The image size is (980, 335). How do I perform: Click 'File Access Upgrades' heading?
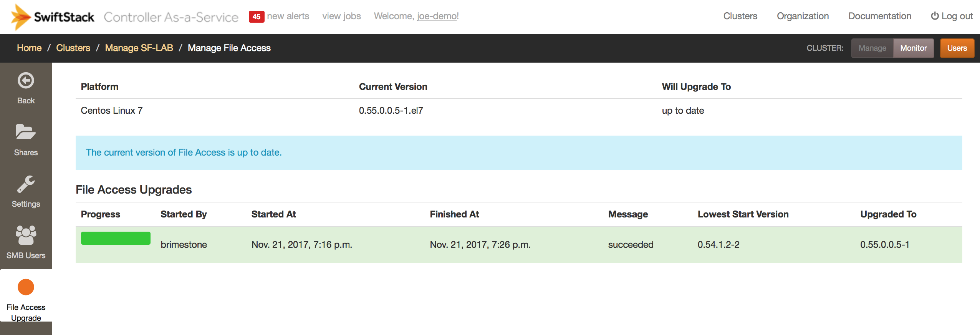tap(134, 190)
